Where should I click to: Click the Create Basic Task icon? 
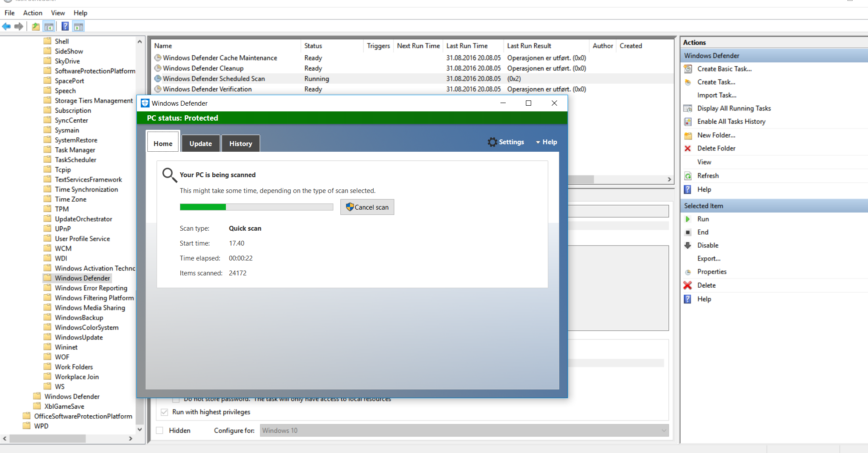pyautogui.click(x=688, y=69)
